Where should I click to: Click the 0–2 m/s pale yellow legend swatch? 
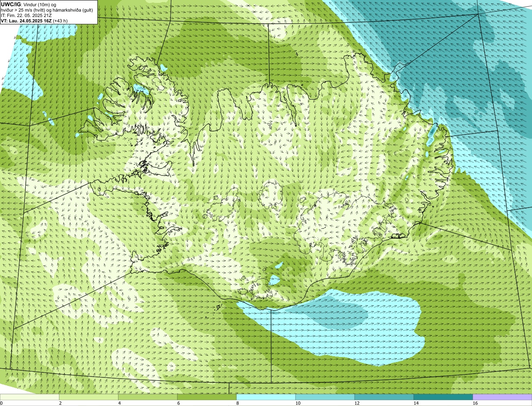[30, 397]
